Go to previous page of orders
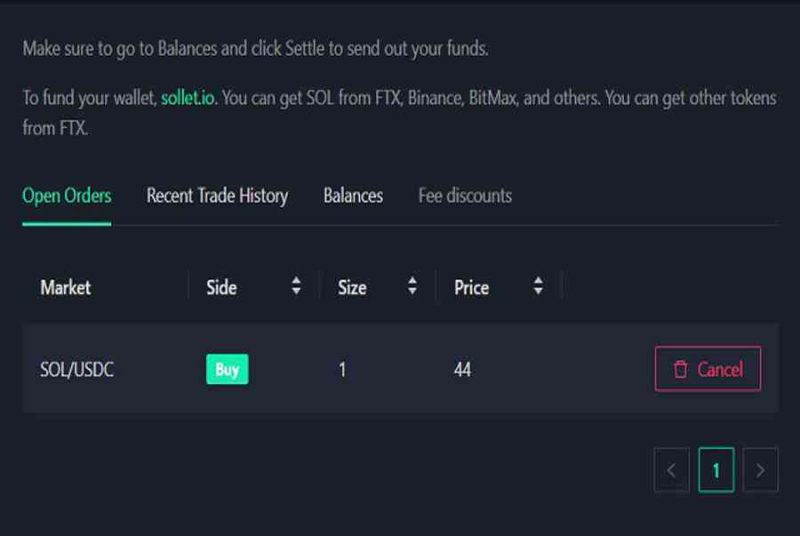 [x=671, y=470]
